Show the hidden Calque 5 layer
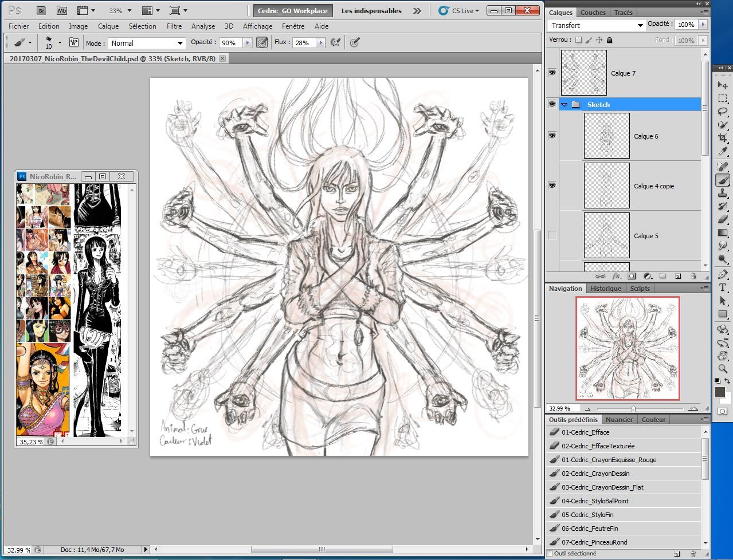The image size is (733, 560). tap(552, 235)
